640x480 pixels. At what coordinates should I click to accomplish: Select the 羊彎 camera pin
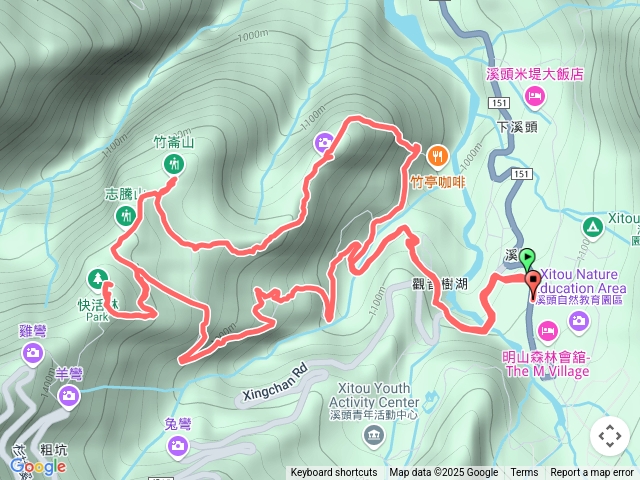point(69,396)
